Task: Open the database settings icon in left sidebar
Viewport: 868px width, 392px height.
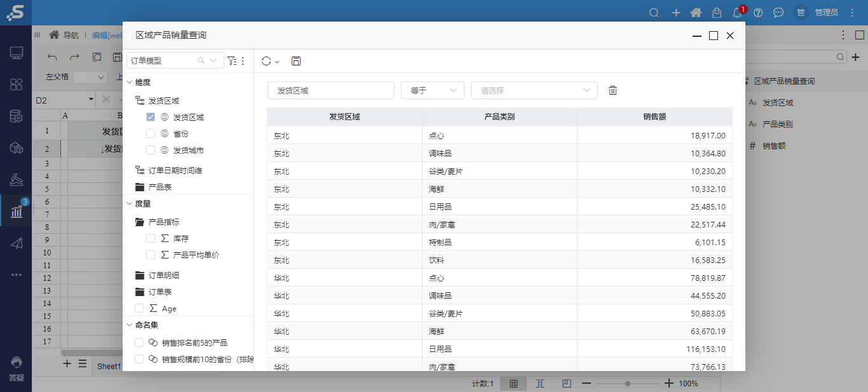Action: (x=17, y=116)
